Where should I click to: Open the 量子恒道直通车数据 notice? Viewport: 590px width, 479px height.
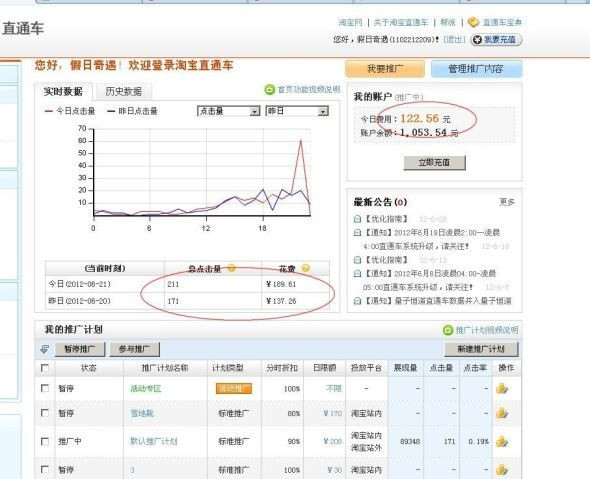pyautogui.click(x=438, y=301)
